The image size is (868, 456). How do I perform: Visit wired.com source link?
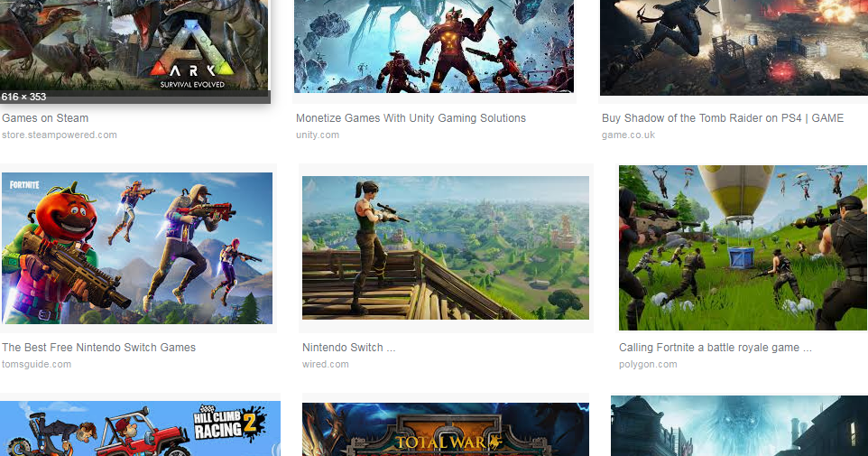point(326,364)
